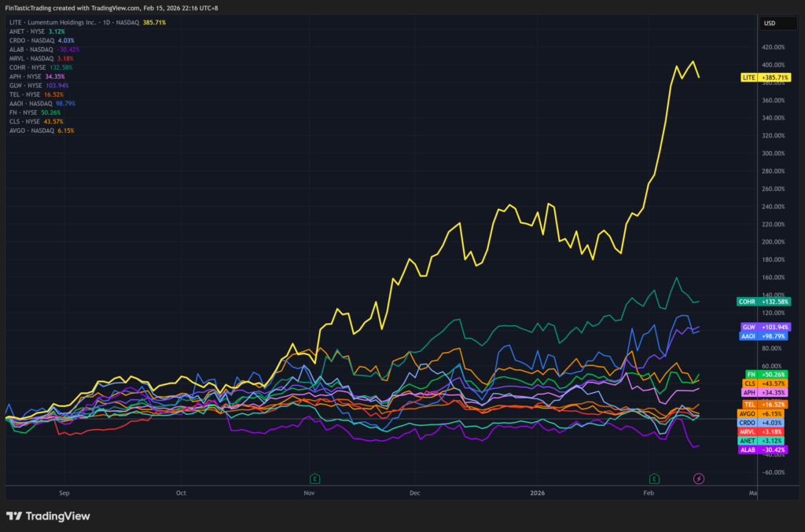Click the earnings E icon near Feb
This screenshot has height=532, width=805.
click(653, 478)
